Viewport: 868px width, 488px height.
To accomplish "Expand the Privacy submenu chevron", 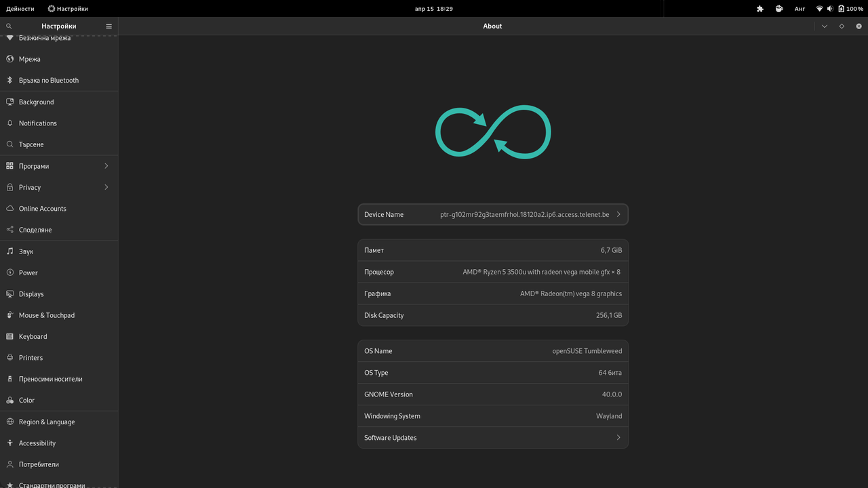I will tap(106, 187).
